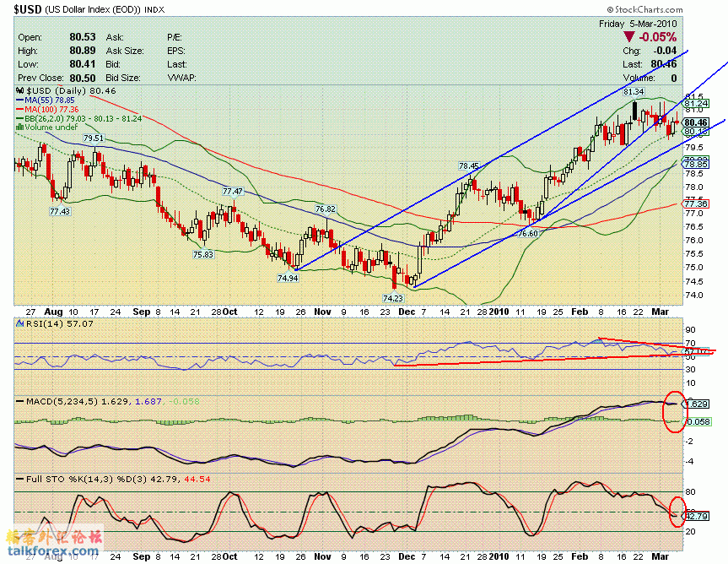
Task: Click the MACD histogram value -0.058
Action: coord(185,401)
